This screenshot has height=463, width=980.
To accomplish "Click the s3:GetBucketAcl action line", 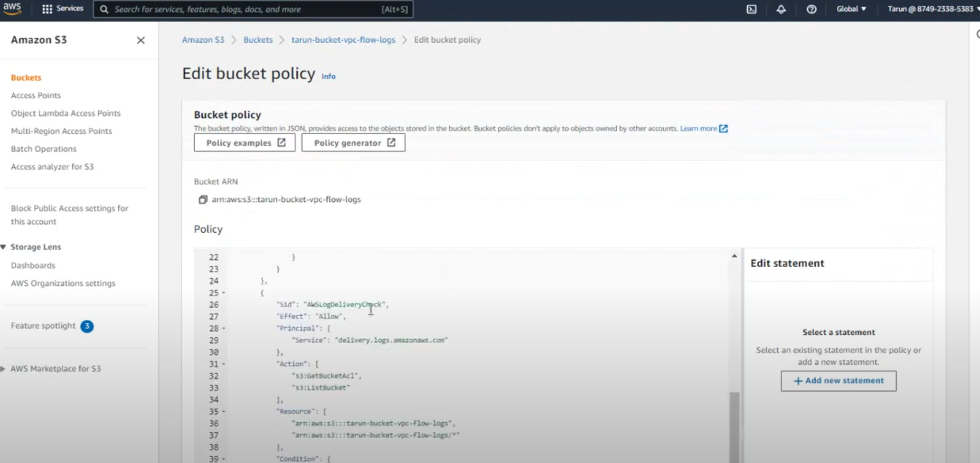I will coord(326,376).
